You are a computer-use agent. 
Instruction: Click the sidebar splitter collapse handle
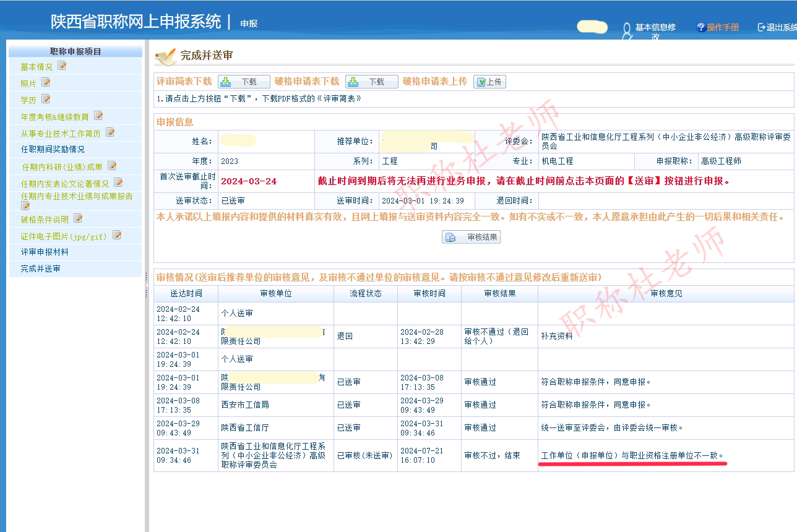click(x=147, y=285)
